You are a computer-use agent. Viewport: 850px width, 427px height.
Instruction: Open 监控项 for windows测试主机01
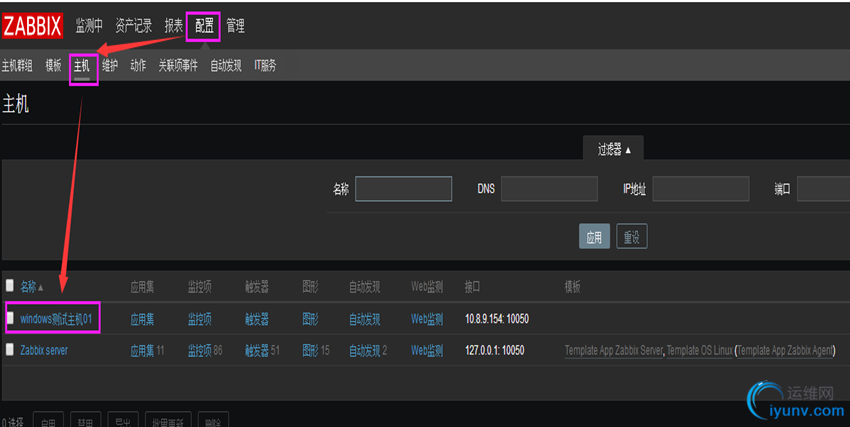tap(199, 319)
